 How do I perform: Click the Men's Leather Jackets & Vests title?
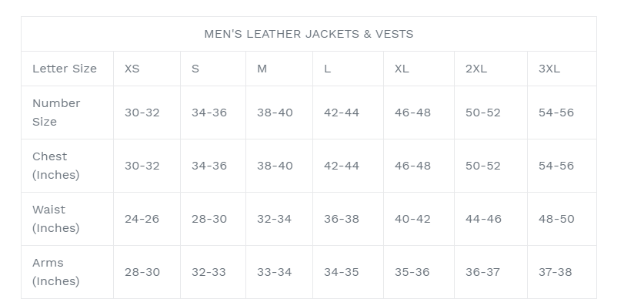[309, 34]
